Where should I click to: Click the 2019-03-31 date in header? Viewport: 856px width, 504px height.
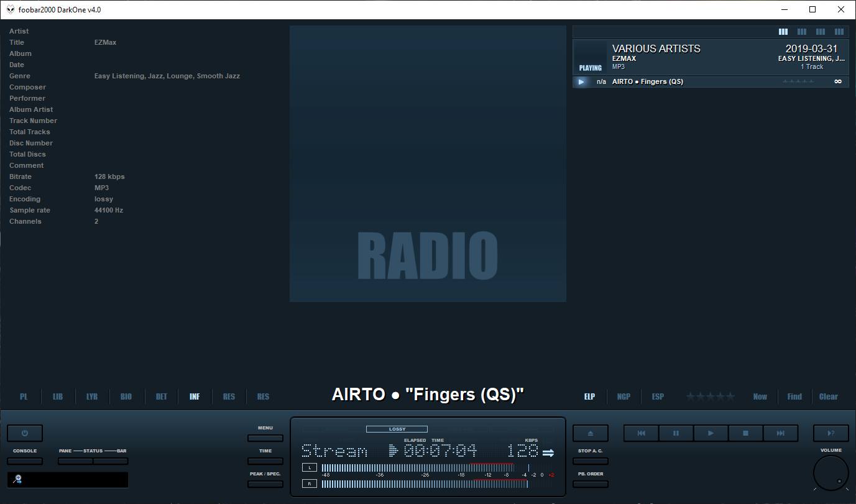pos(811,48)
